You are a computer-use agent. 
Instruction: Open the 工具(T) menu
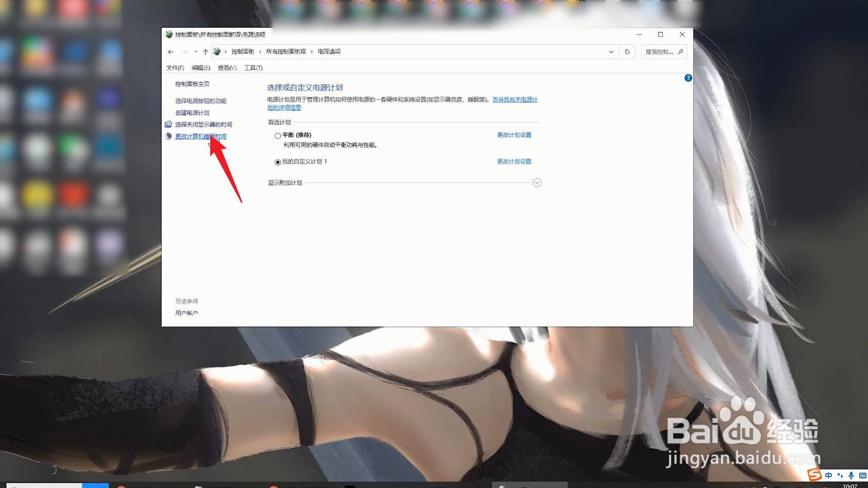(x=253, y=68)
